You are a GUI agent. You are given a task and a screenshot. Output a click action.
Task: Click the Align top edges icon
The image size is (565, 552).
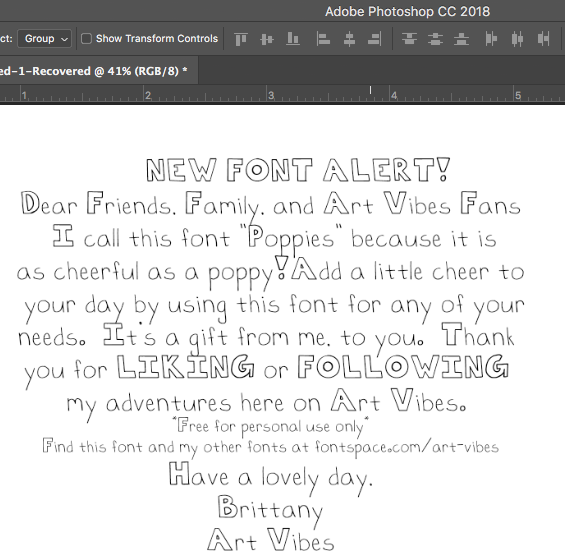click(x=241, y=39)
